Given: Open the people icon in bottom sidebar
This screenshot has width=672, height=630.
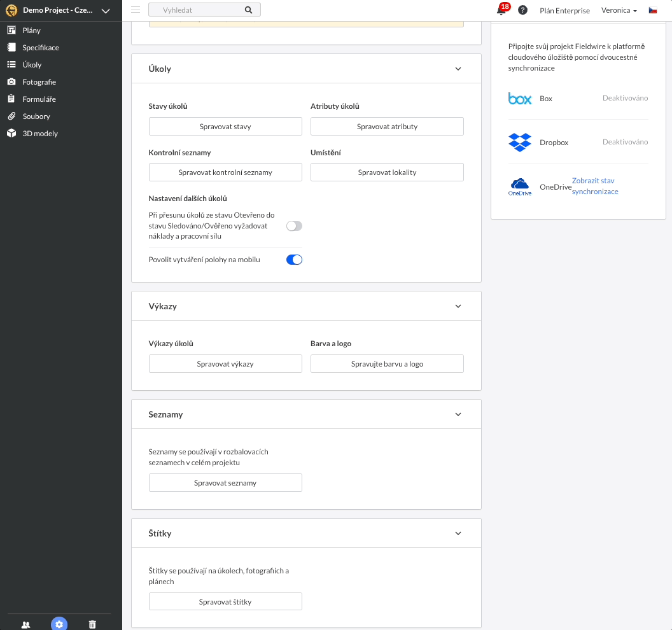Looking at the screenshot, I should click(x=25, y=624).
